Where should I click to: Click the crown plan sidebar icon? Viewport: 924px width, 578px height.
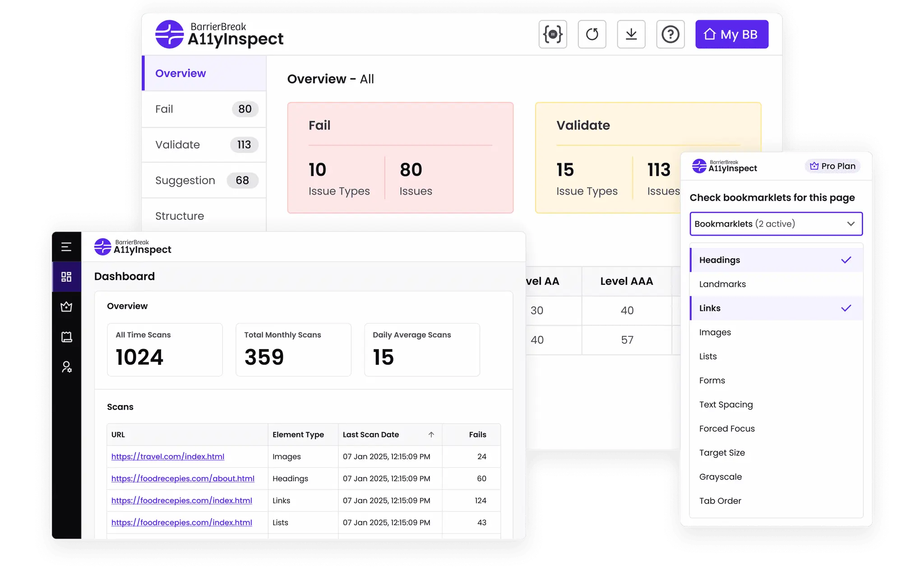[66, 307]
